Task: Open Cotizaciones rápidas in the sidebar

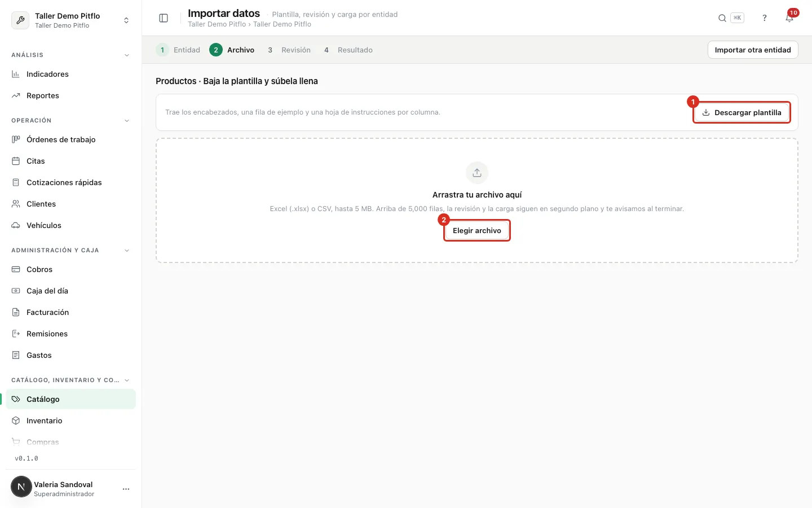Action: click(x=71, y=182)
